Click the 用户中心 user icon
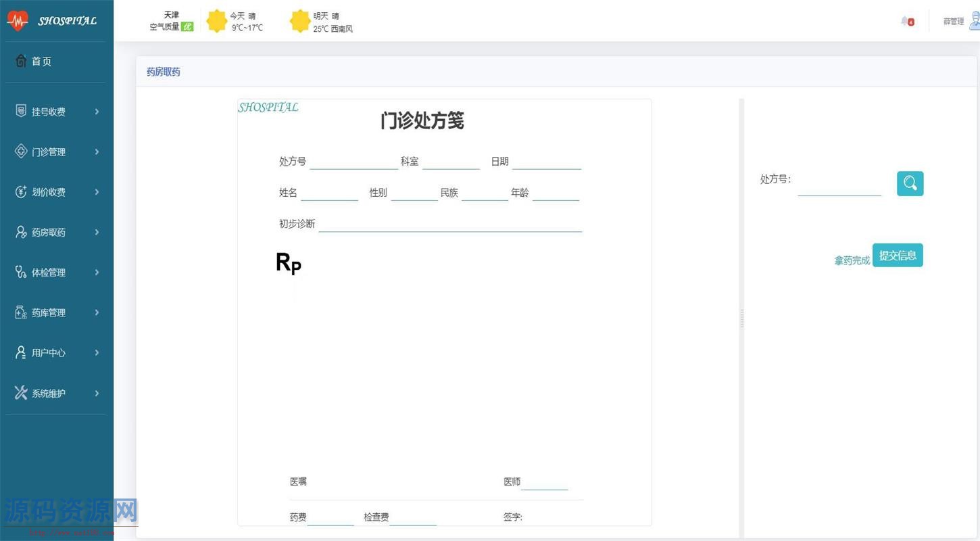The image size is (980, 541). pyautogui.click(x=21, y=352)
